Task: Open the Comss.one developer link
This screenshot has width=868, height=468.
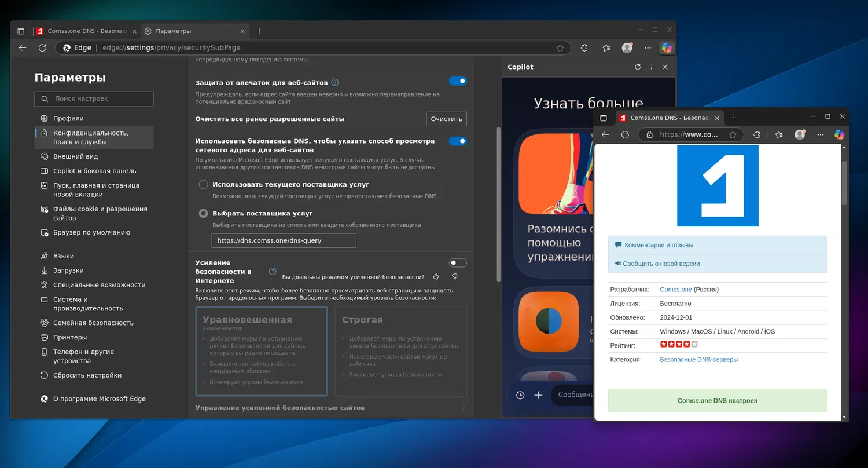Action: click(676, 290)
